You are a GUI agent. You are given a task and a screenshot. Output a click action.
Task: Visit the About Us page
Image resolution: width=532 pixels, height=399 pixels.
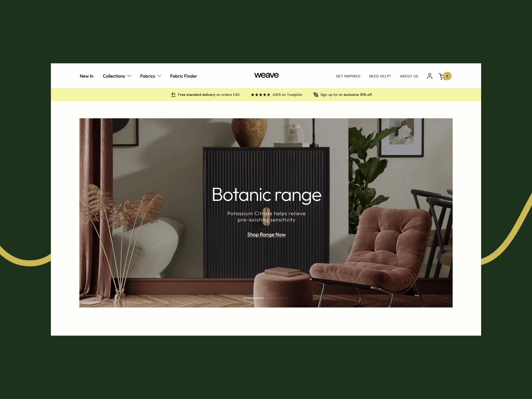point(409,76)
